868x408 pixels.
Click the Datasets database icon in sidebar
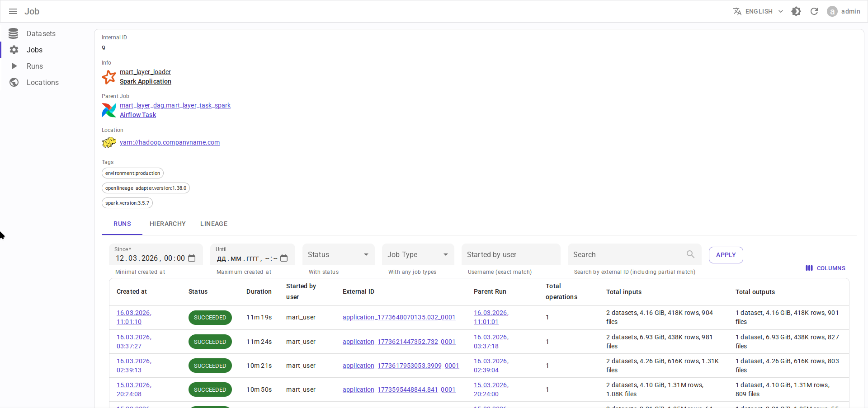(14, 33)
